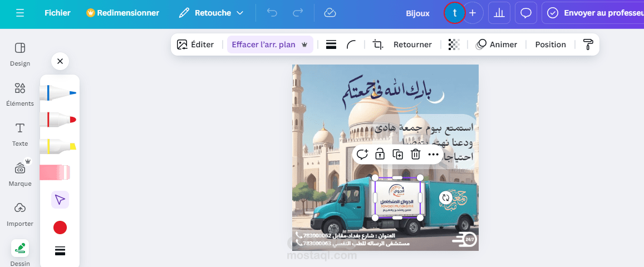Open the Importer sidebar tab

click(x=19, y=215)
